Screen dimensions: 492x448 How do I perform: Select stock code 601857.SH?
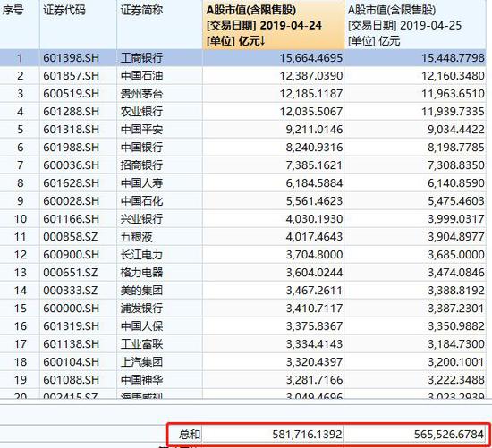[72, 76]
